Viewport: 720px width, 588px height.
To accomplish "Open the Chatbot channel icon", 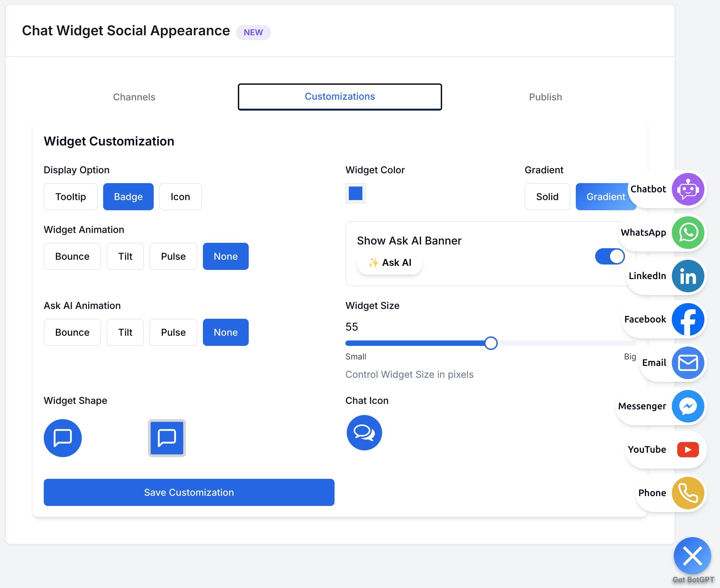I will tap(688, 189).
